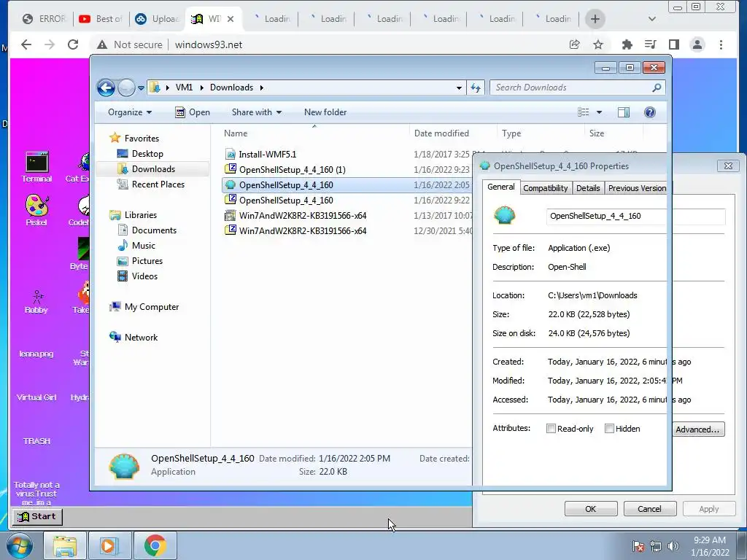This screenshot has width=747, height=560.
Task: Expand the view options dropdown arrow
Action: 600,112
